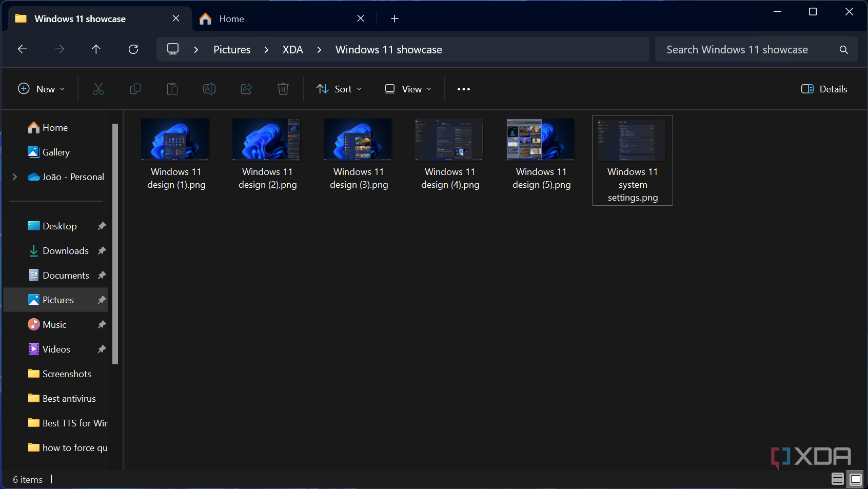This screenshot has height=489, width=868.
Task: Expand chevron after XDA in address bar
Action: 319,50
